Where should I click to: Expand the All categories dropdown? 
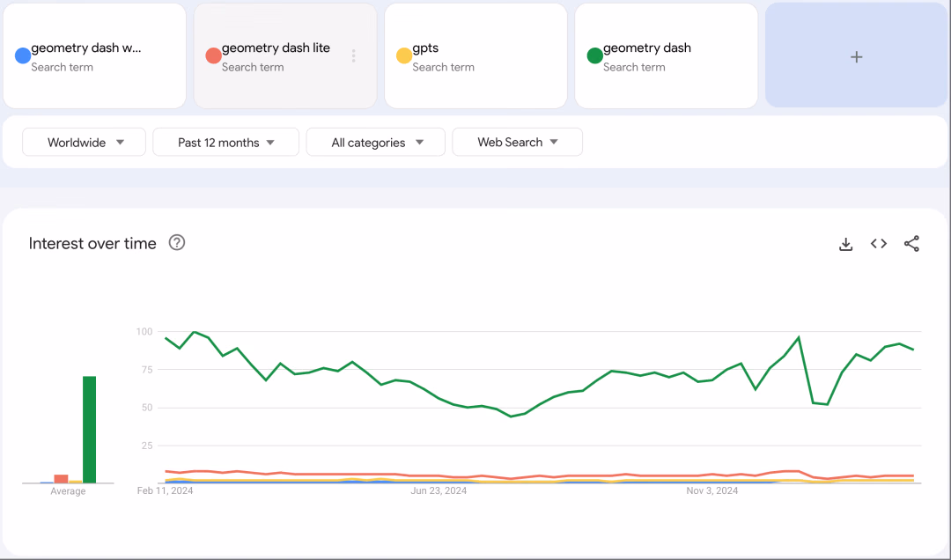[376, 142]
